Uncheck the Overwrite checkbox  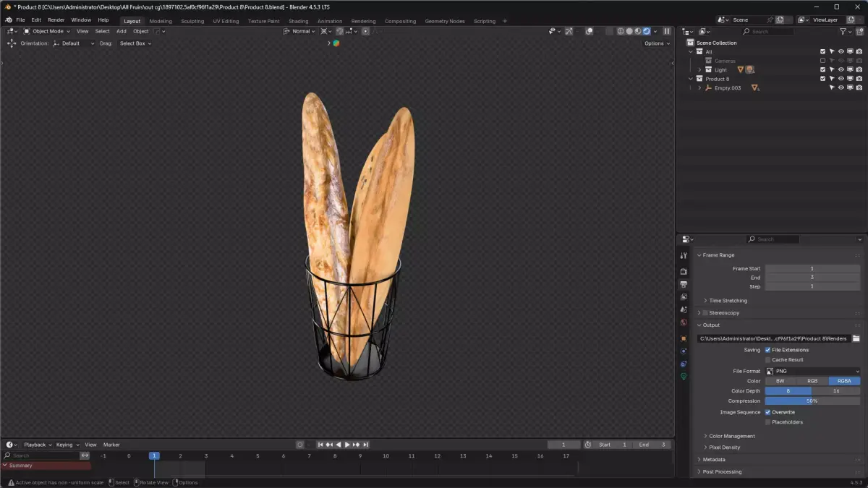(x=768, y=412)
